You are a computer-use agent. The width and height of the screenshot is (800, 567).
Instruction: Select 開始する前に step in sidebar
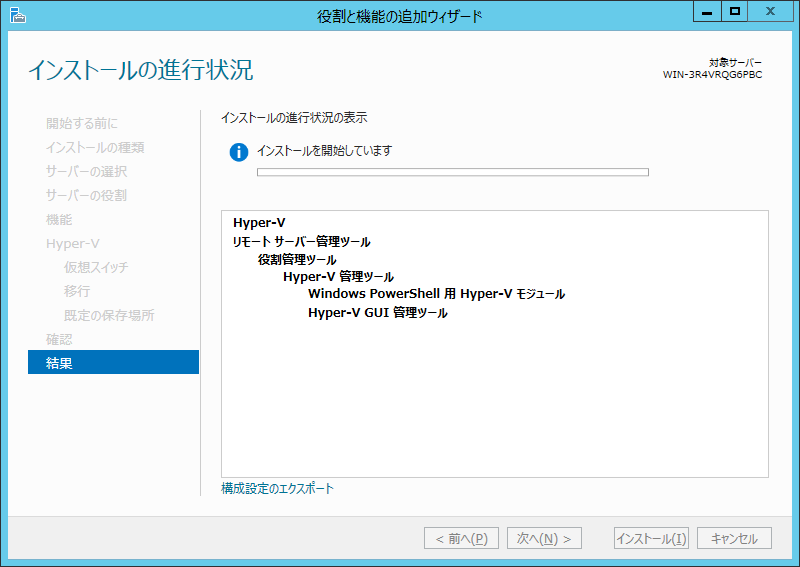82,124
